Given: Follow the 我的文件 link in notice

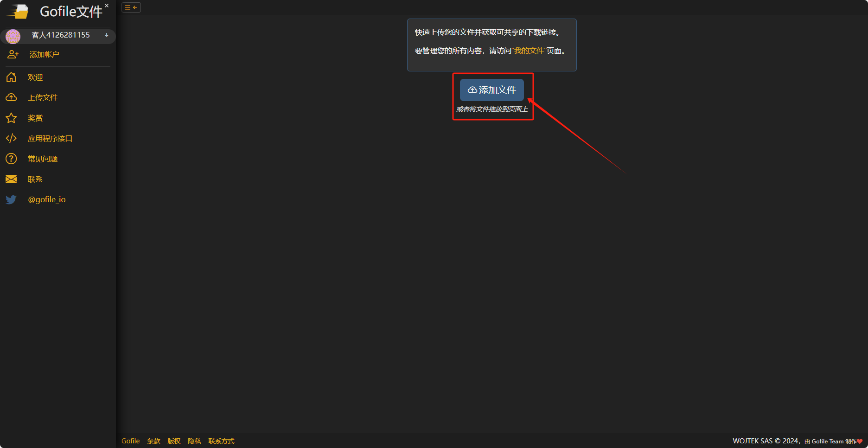Looking at the screenshot, I should coord(529,51).
